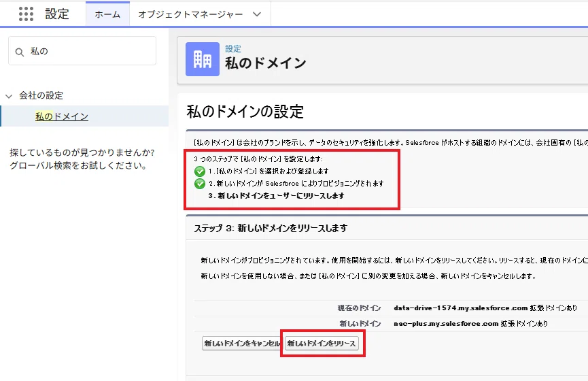Collapse the 会社の設定 section chevron
The image size is (588, 381).
(x=9, y=96)
